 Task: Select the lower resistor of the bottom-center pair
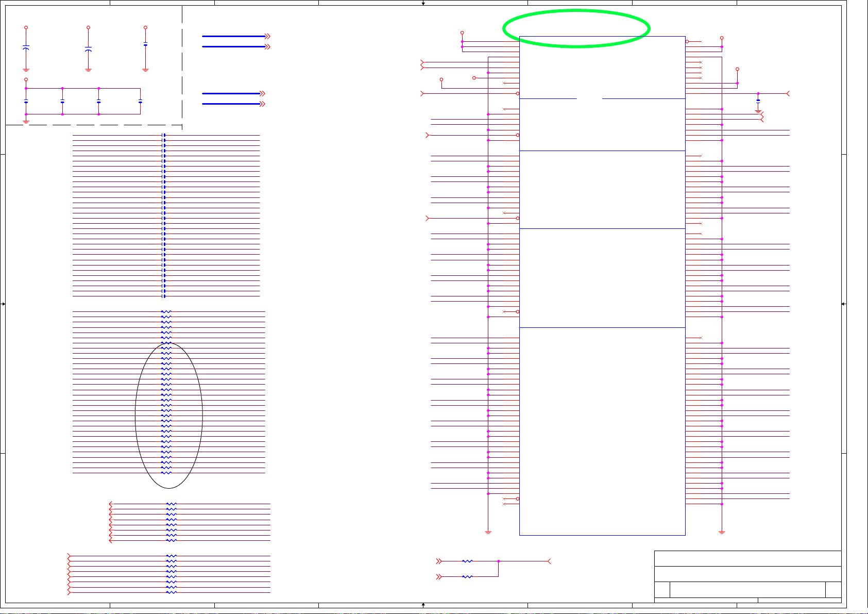467,576
